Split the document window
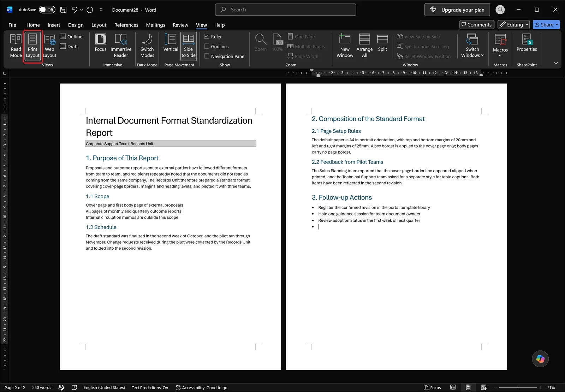Viewport: 565px width, 392px height. [x=382, y=43]
